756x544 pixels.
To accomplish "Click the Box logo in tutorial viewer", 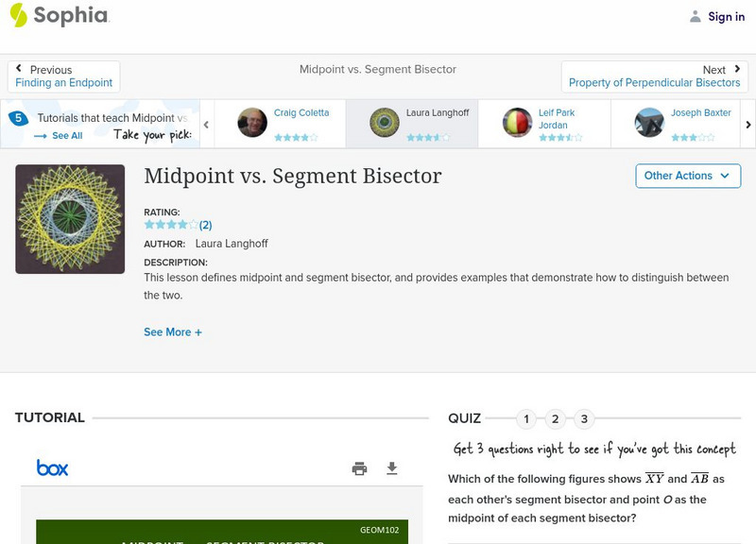I will pos(52,467).
